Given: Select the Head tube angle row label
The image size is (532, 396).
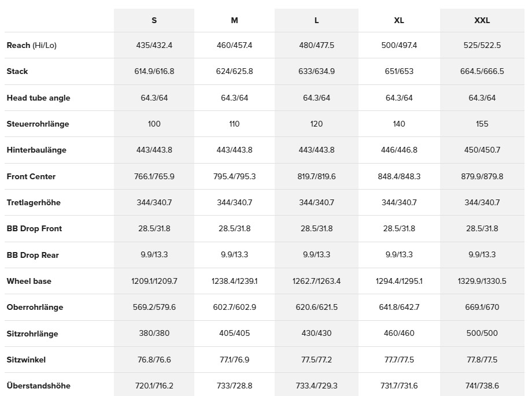Looking at the screenshot, I should [38, 98].
